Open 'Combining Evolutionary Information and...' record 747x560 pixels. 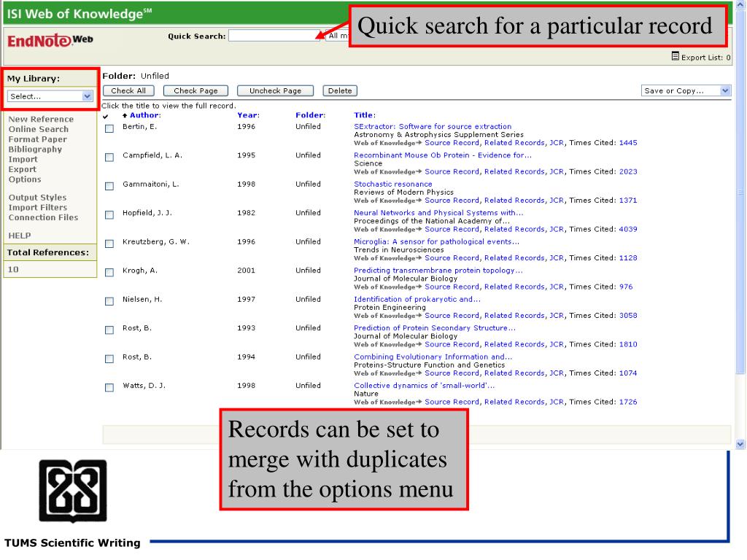pos(433,357)
